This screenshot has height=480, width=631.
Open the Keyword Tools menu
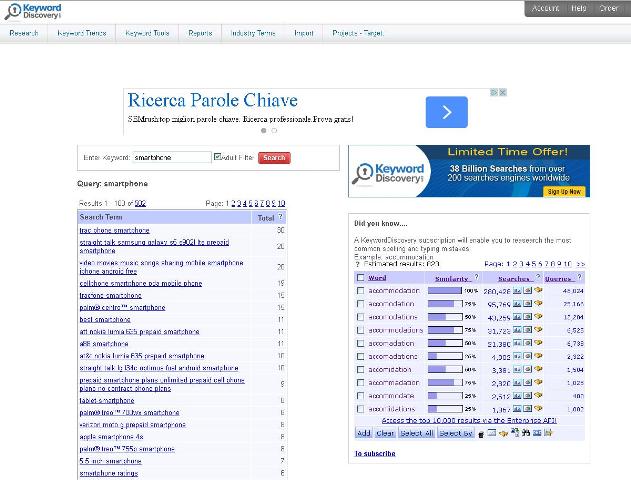pyautogui.click(x=147, y=33)
